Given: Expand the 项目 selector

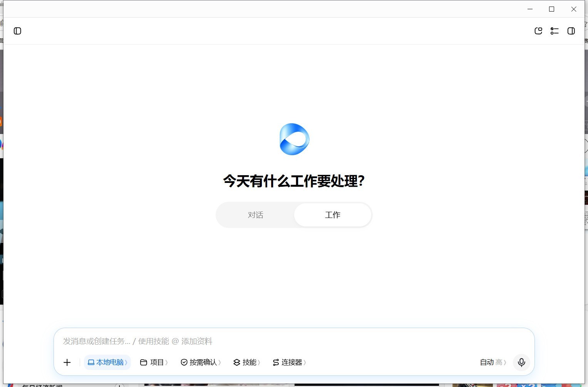Looking at the screenshot, I should (x=154, y=362).
